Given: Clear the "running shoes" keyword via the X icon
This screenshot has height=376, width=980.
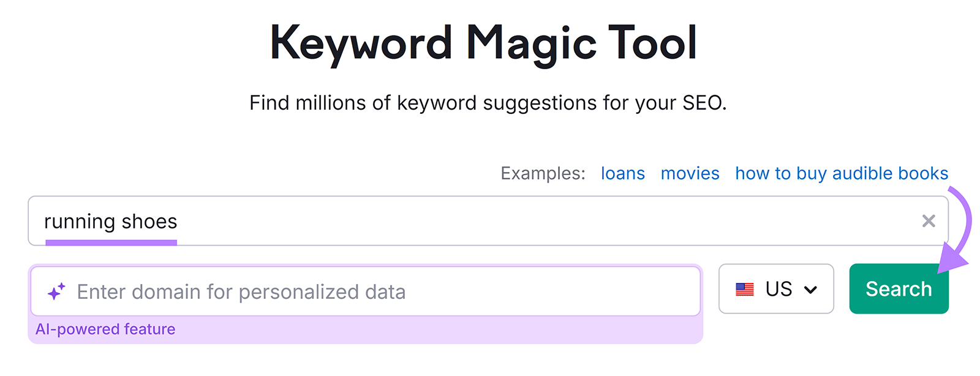Looking at the screenshot, I should tap(929, 221).
